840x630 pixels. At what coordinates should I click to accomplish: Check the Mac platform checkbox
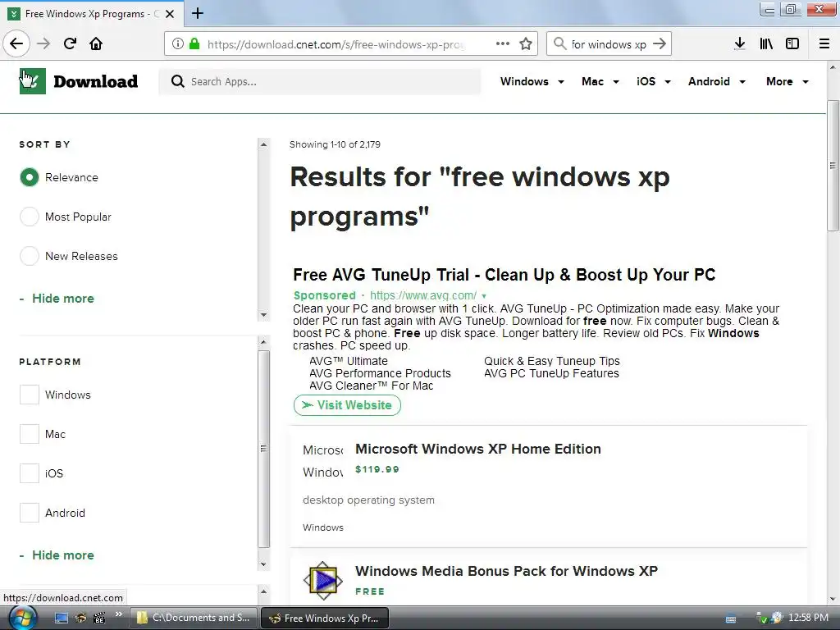[30, 434]
